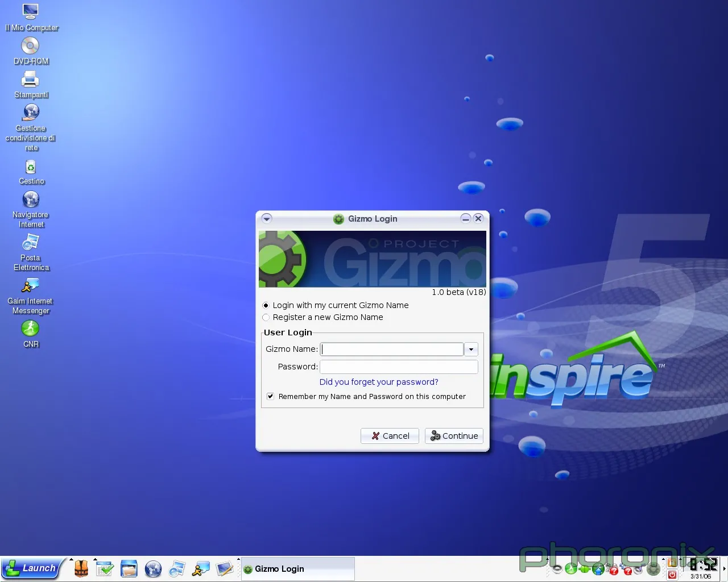
Task: Expand the Gizmo Name dropdown arrow
Action: (471, 349)
